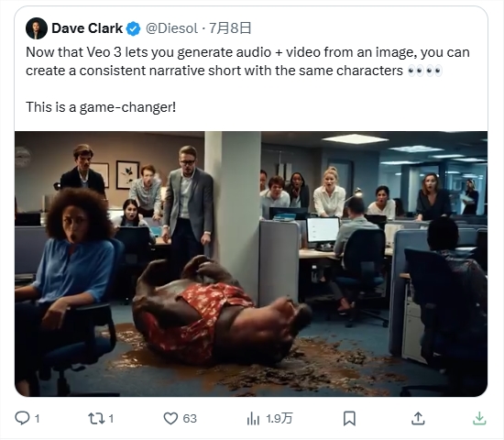Click the retweet arrows icon
504x440 pixels.
click(96, 418)
